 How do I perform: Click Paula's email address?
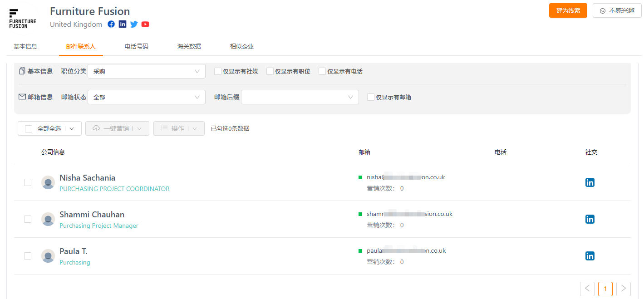click(406, 251)
